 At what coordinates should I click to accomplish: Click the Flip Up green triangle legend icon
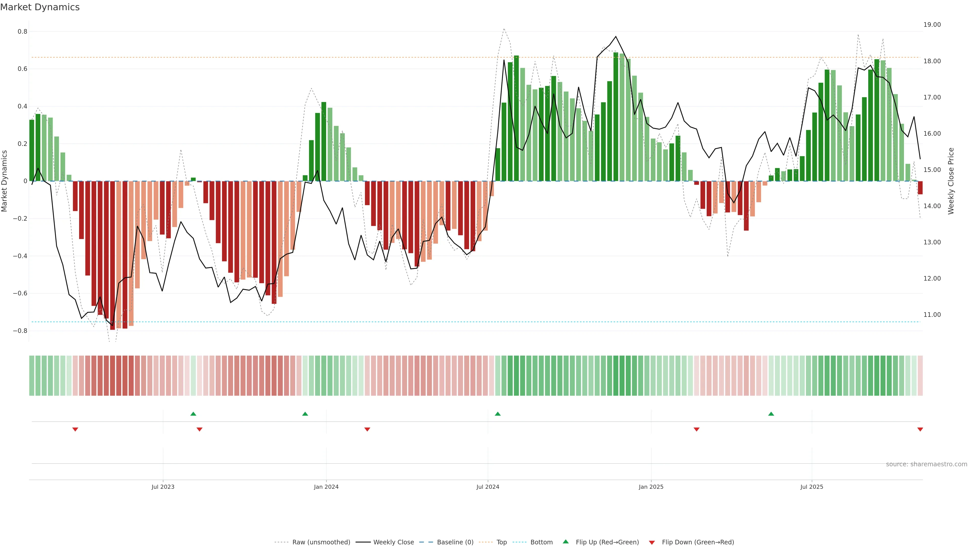565,542
